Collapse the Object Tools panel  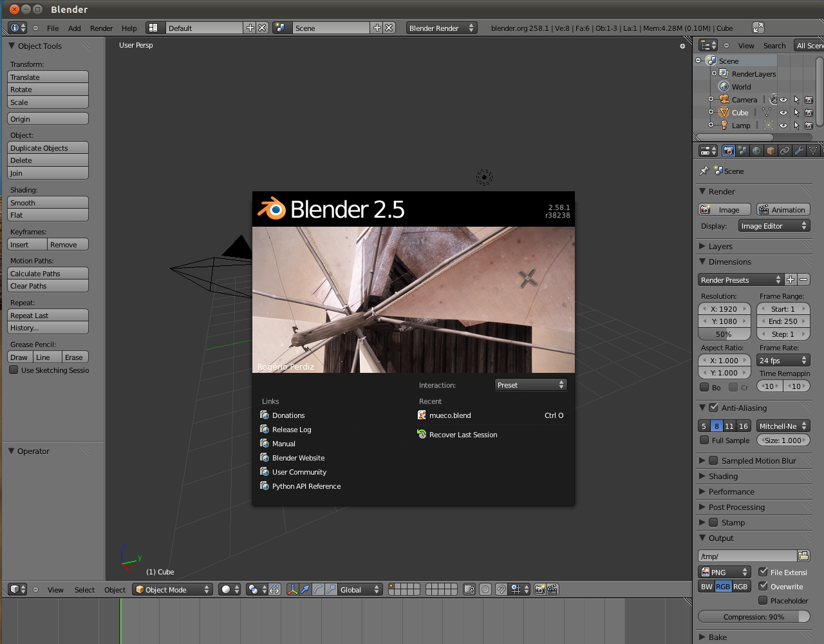[12, 46]
